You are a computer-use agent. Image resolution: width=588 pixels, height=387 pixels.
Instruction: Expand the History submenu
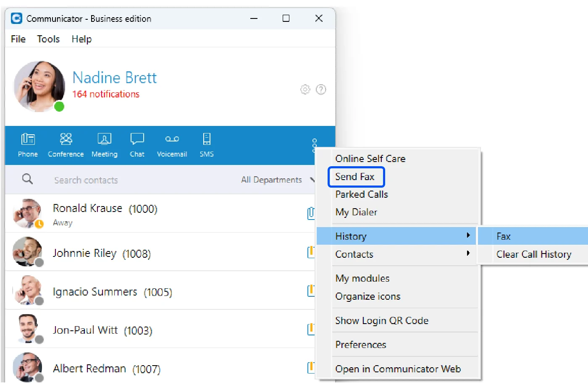pos(396,236)
